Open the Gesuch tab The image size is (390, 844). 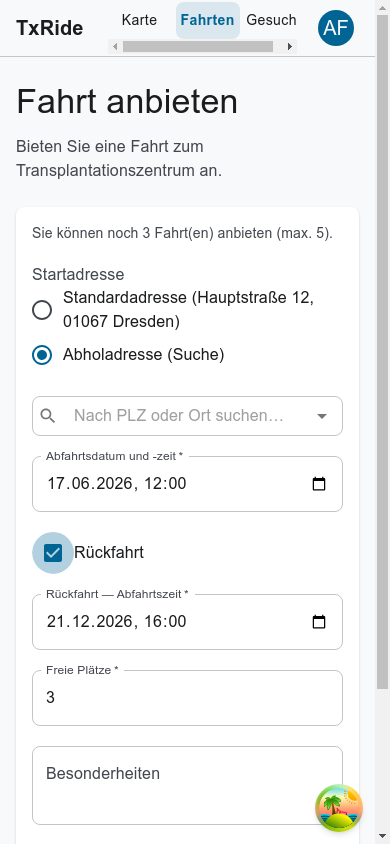[271, 20]
